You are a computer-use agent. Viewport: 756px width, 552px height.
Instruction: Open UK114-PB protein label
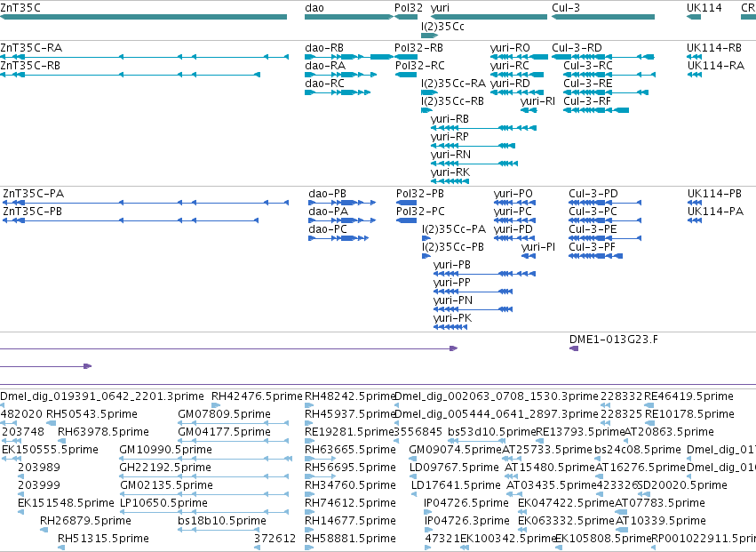tap(714, 194)
